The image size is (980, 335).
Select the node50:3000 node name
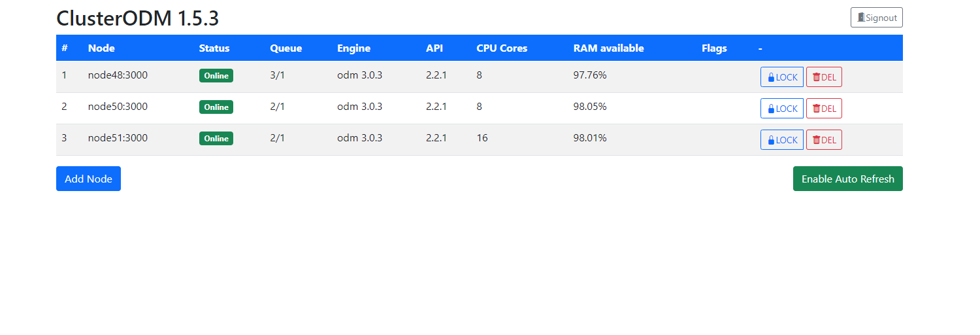click(118, 107)
